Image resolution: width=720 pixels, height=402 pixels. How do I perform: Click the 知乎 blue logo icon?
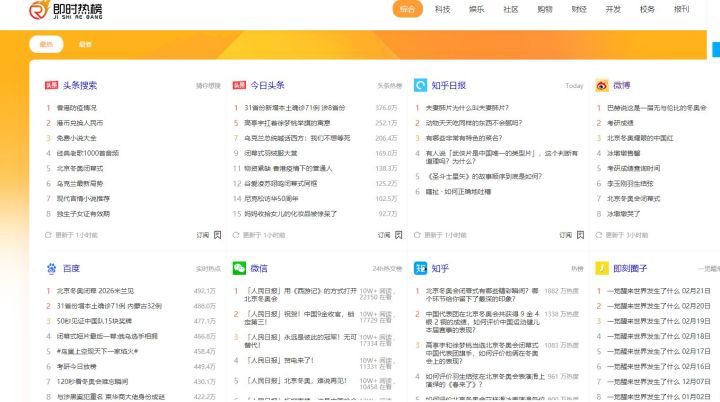click(420, 268)
